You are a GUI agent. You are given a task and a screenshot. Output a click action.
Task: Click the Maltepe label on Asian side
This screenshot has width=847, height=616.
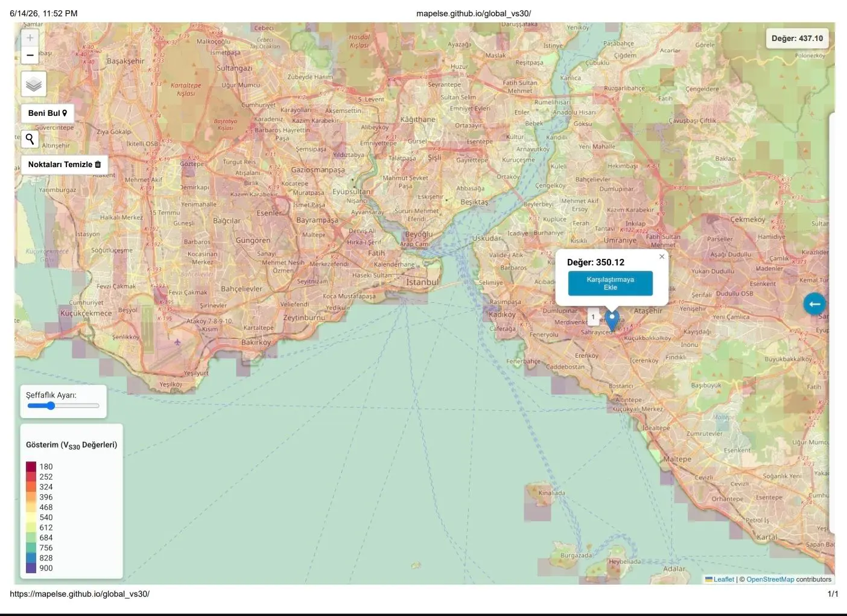[x=677, y=459]
